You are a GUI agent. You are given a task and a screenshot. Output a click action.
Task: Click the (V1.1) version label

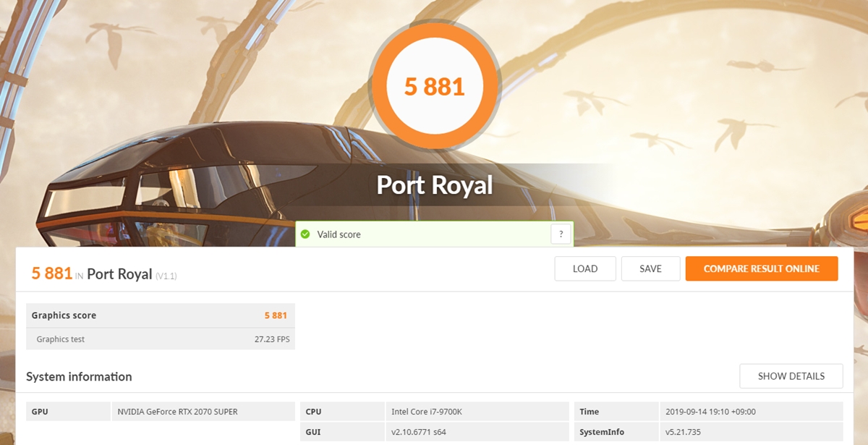pyautogui.click(x=166, y=276)
